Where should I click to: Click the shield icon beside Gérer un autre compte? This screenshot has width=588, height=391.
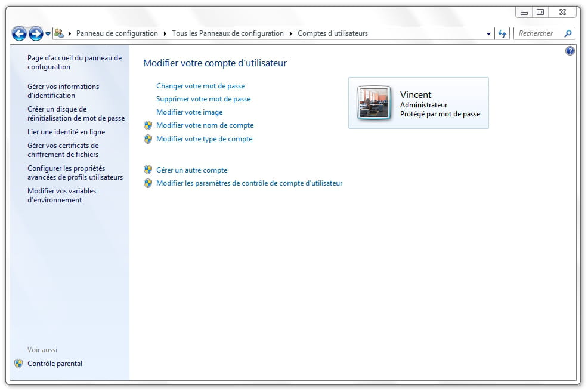(x=148, y=170)
